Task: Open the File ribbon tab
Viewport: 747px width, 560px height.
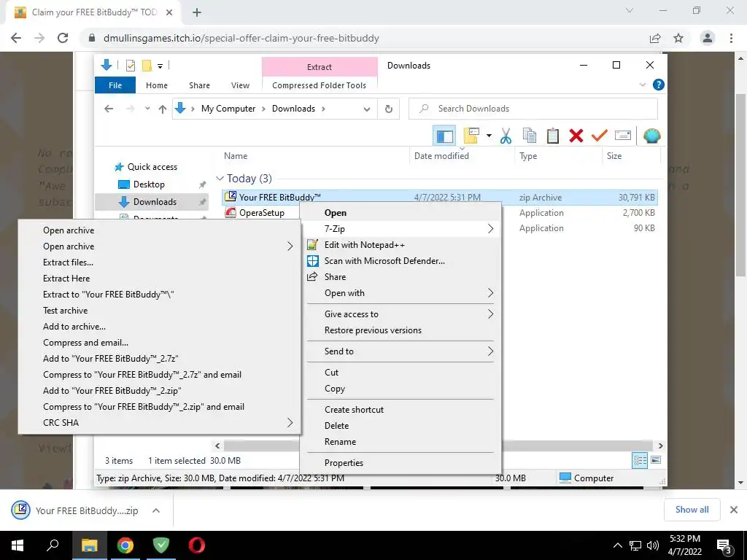Action: (x=115, y=85)
